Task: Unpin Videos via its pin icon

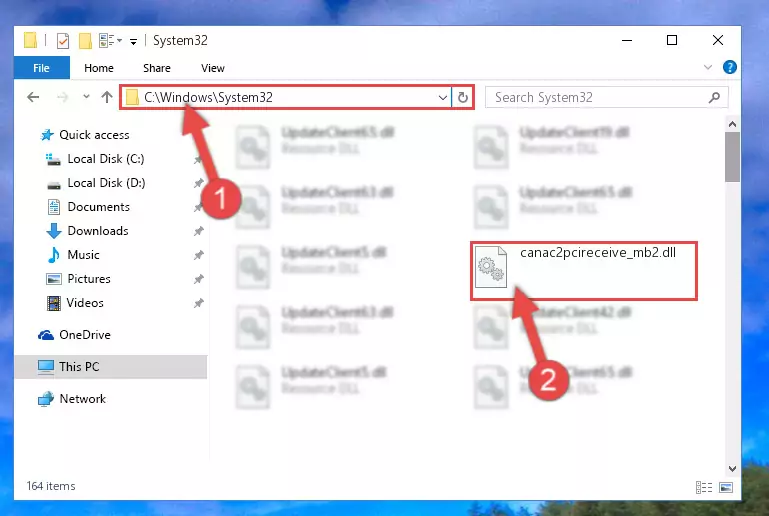Action: [198, 303]
